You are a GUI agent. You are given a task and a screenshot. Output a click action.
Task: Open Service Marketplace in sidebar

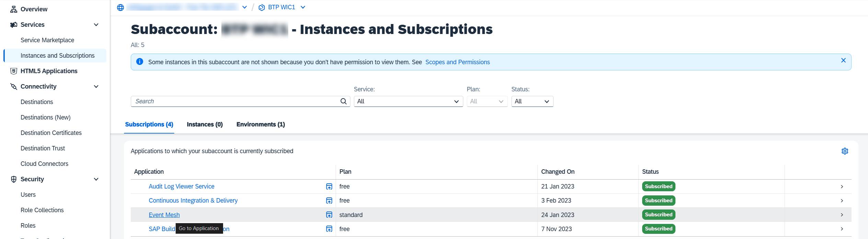click(47, 40)
